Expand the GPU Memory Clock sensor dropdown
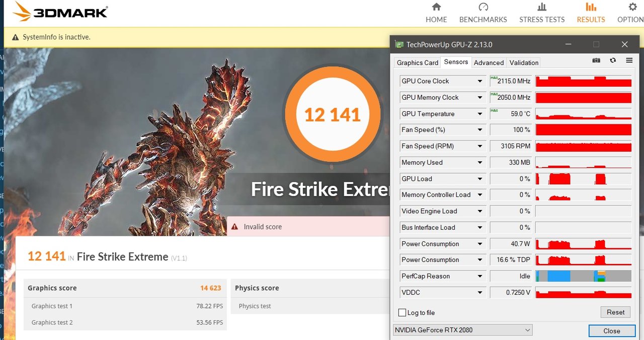 click(480, 97)
